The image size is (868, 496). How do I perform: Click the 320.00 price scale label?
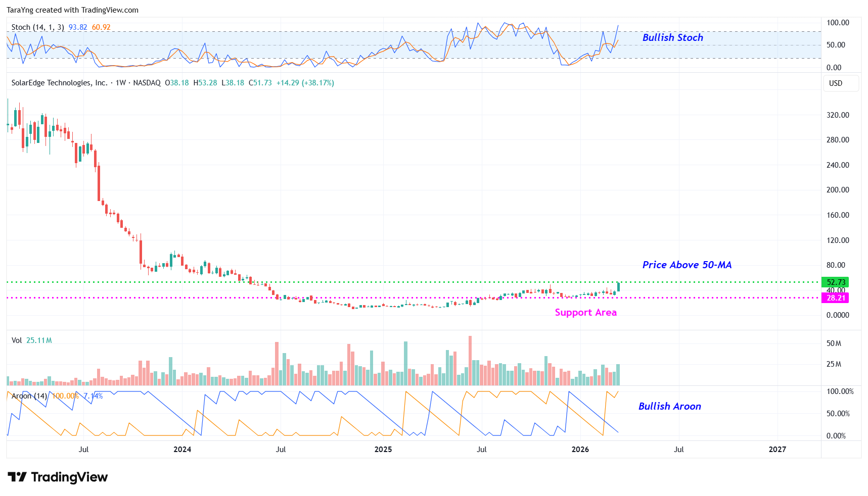click(x=838, y=115)
